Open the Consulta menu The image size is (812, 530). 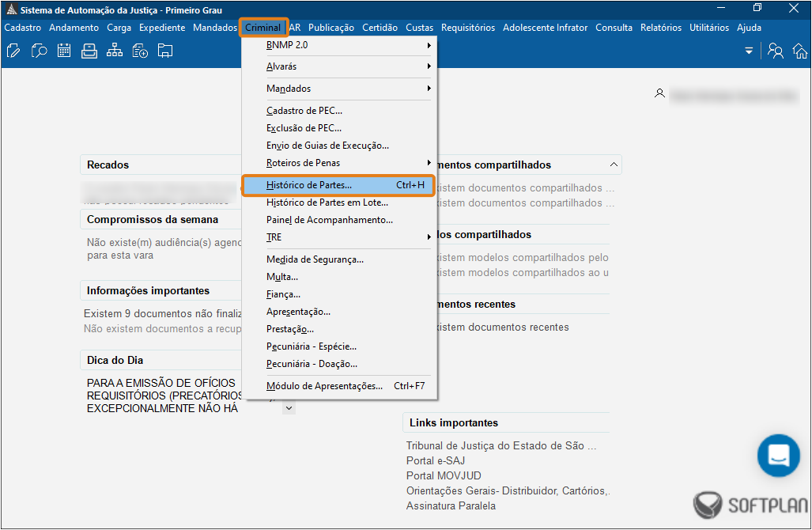[x=614, y=28]
